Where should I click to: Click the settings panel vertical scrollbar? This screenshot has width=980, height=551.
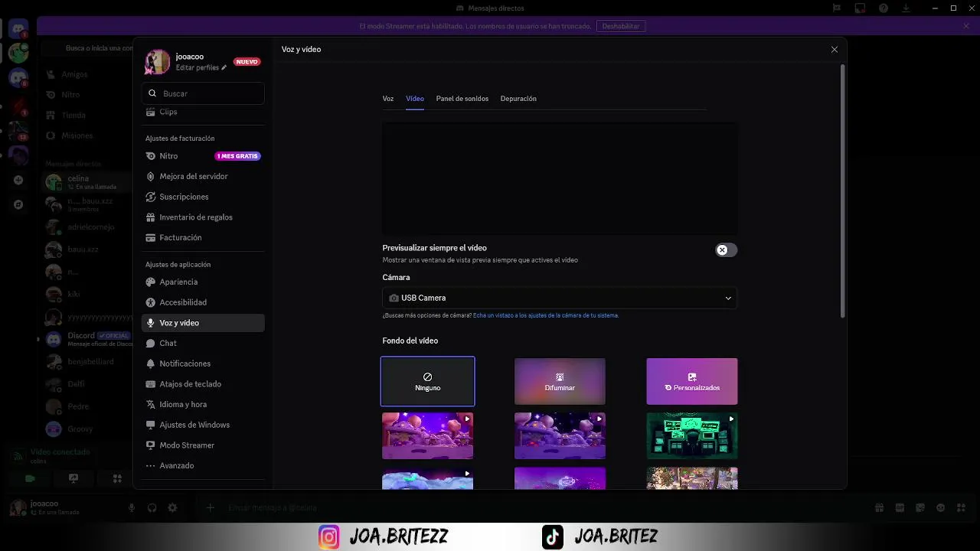(843, 191)
